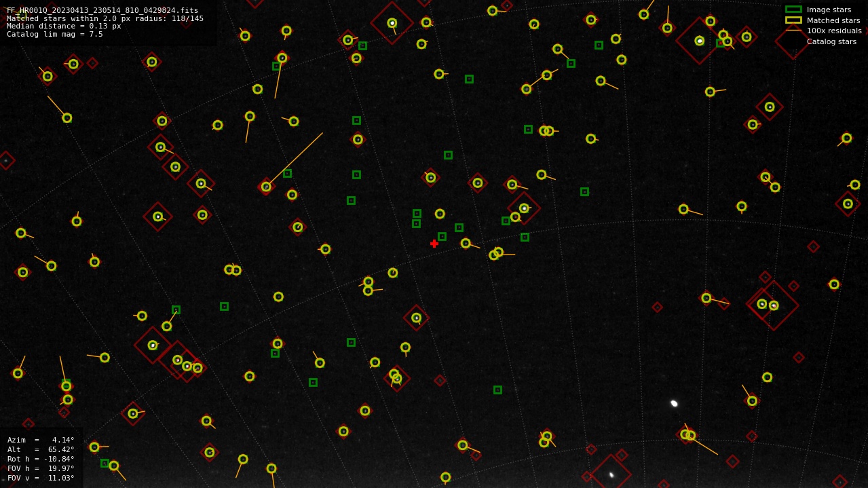Image resolution: width=868 pixels, height=488 pixels.
Task: Select the bright star inside the bottom-edge red diamond
Action: [x=611, y=474]
